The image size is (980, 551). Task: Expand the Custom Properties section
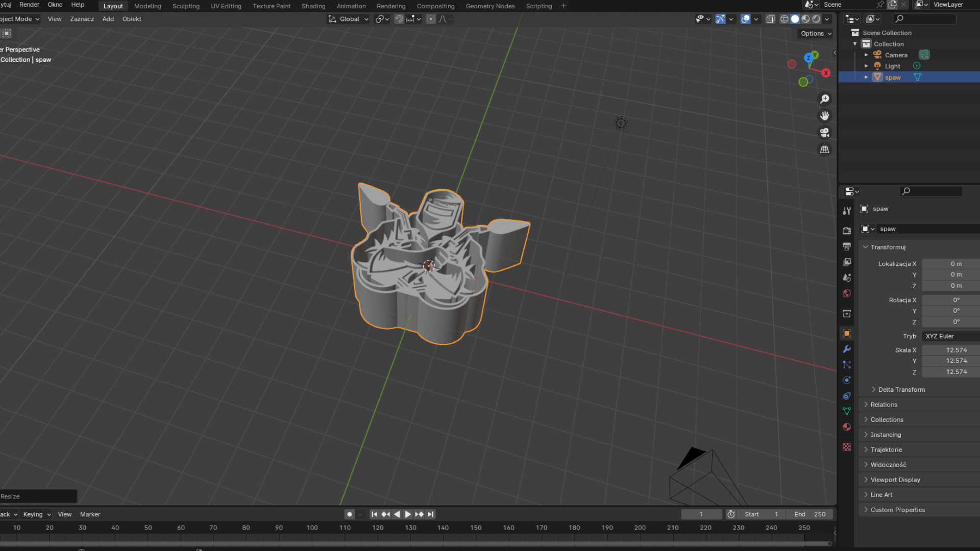click(x=898, y=510)
